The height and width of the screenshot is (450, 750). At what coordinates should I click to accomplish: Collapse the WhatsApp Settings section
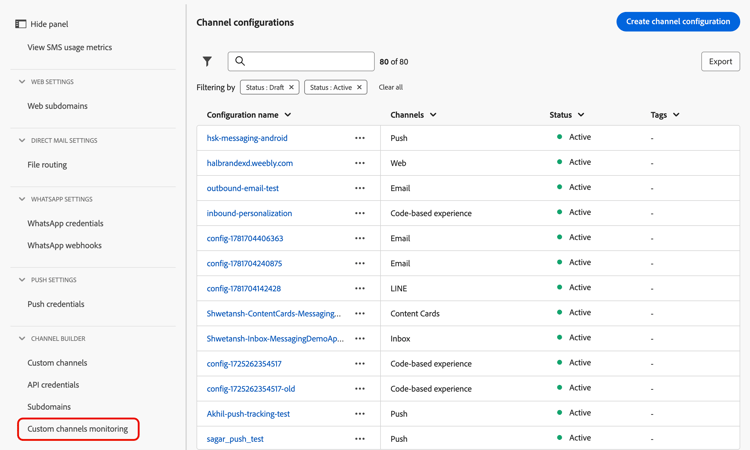(x=22, y=199)
